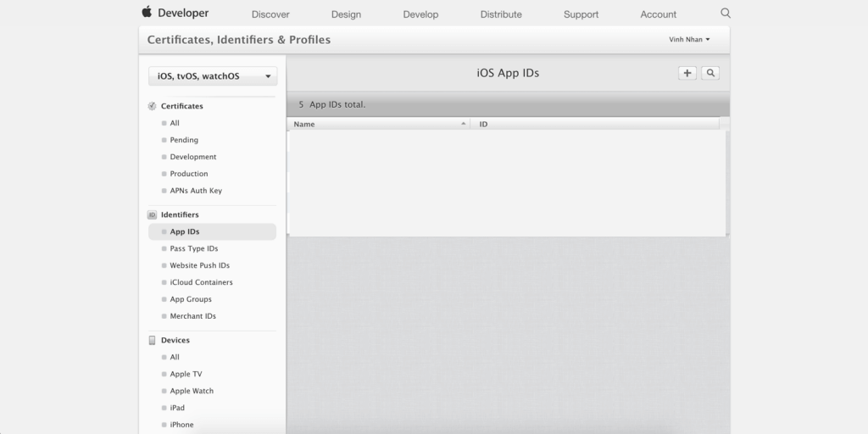Open Pass Type IDs
Viewport: 868px width, 434px height.
tap(194, 249)
